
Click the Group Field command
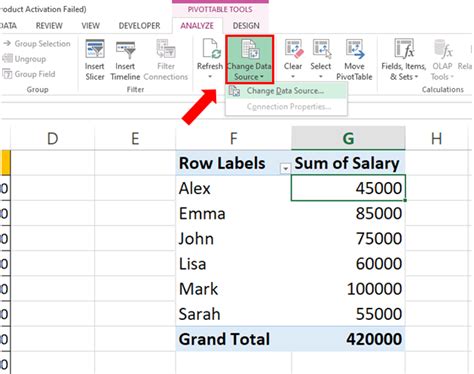(29, 74)
